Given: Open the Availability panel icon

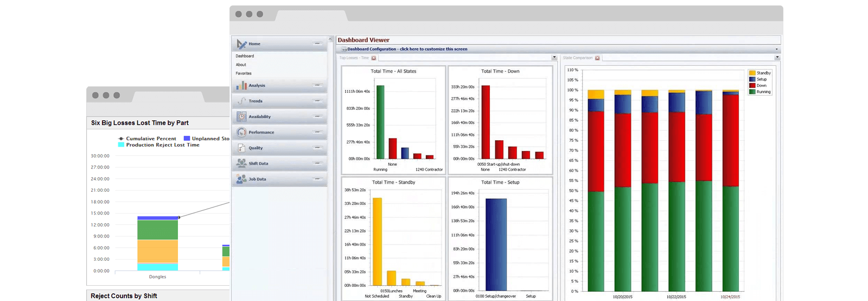Looking at the screenshot, I should pos(241,116).
